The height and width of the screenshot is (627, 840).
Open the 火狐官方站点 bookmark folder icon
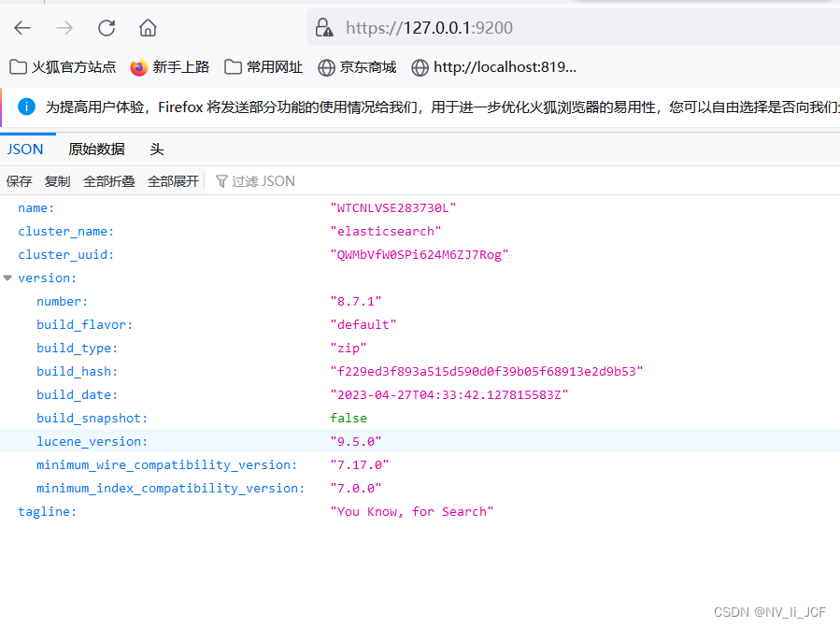coord(16,66)
